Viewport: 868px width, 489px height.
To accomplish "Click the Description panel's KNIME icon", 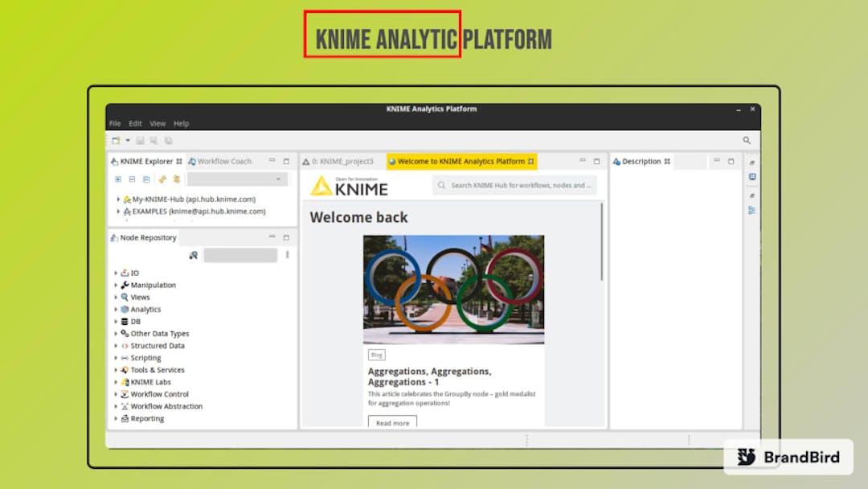I will (616, 161).
